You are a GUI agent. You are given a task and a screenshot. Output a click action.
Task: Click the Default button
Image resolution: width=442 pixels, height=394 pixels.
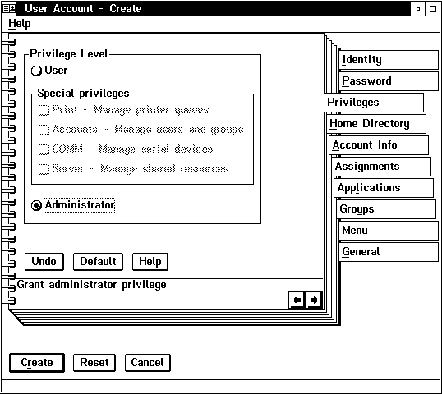coord(98,261)
